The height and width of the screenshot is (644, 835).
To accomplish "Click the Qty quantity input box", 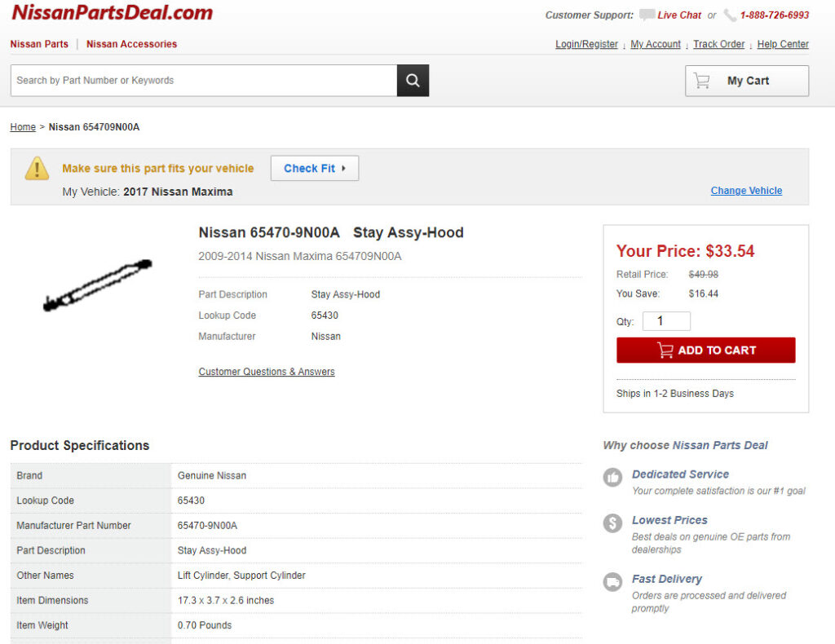I will pos(666,321).
